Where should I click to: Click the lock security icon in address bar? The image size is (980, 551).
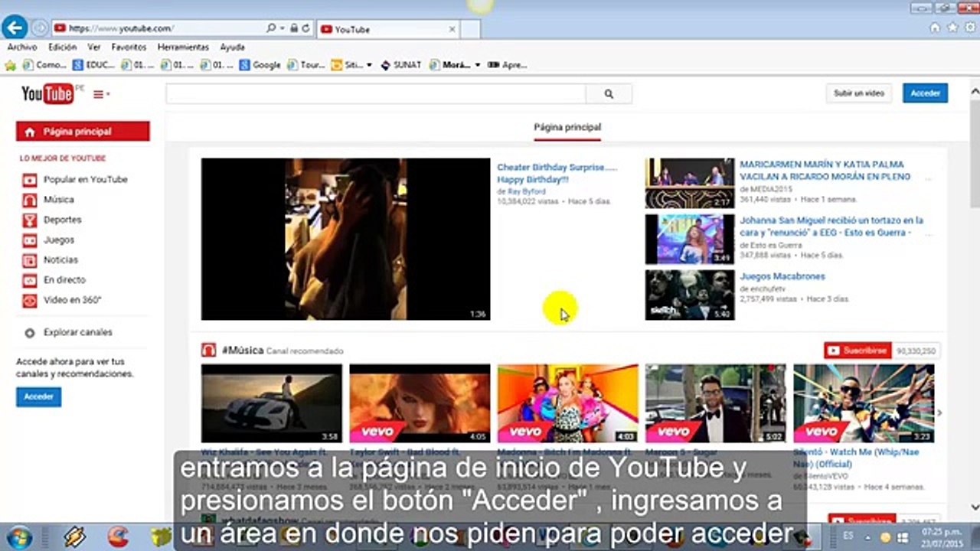coord(293,28)
